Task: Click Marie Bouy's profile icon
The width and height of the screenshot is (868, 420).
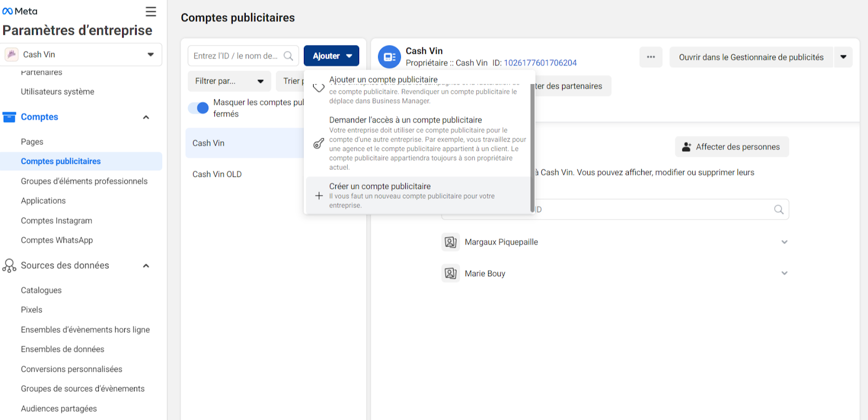Action: pyautogui.click(x=451, y=273)
